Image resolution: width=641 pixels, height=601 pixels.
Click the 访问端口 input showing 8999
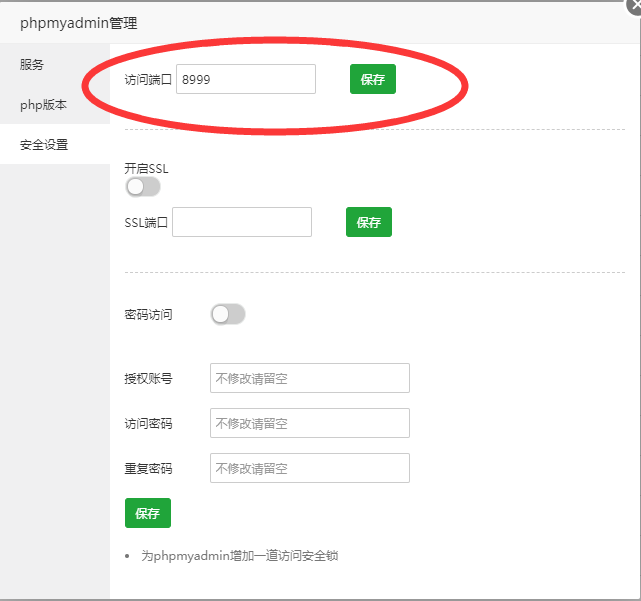click(246, 79)
